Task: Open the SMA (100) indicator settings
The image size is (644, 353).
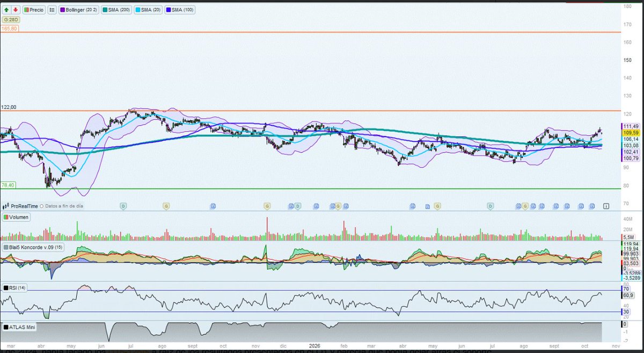Action: click(180, 10)
